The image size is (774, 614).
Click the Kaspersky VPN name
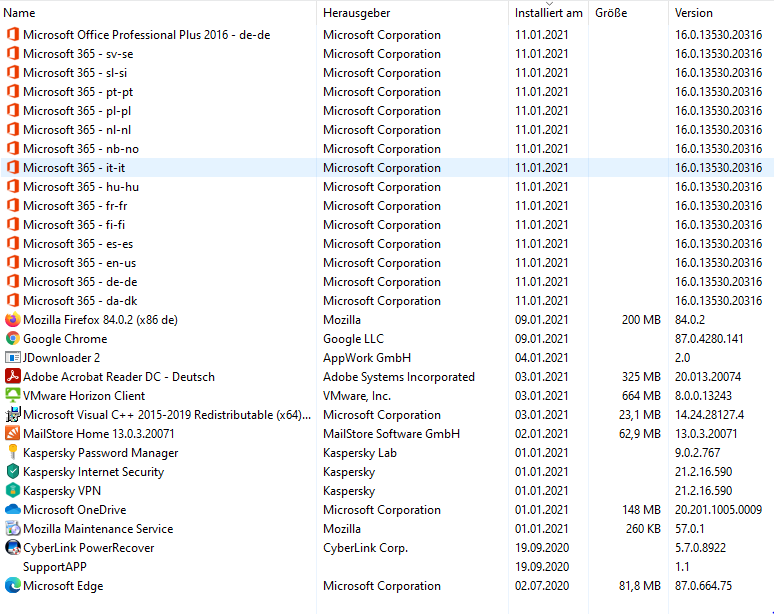pyautogui.click(x=62, y=491)
